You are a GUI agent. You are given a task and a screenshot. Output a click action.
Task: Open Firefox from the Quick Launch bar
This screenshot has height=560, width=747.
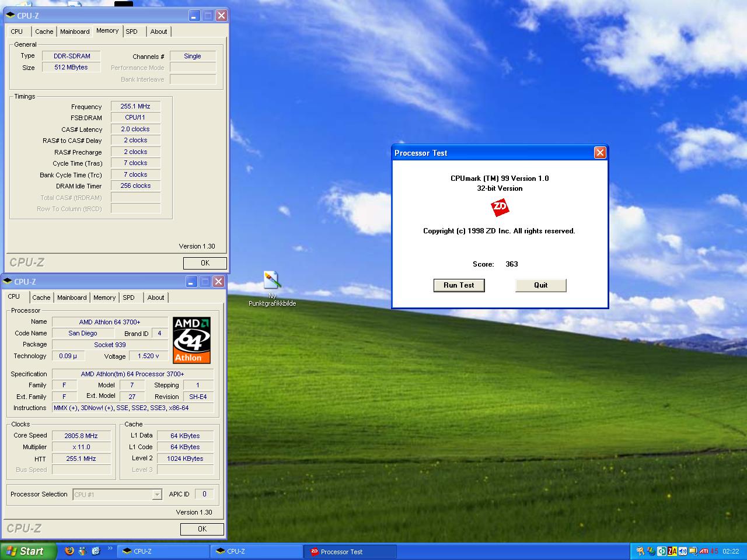pyautogui.click(x=69, y=551)
